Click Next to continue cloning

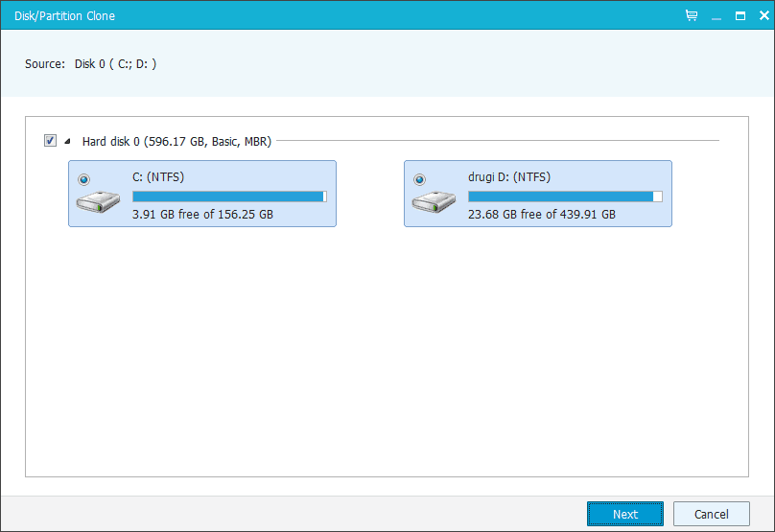pos(625,514)
